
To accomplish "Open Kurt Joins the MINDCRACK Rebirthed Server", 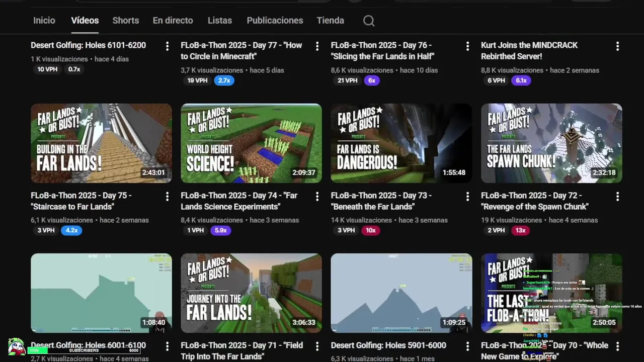I will pyautogui.click(x=529, y=51).
